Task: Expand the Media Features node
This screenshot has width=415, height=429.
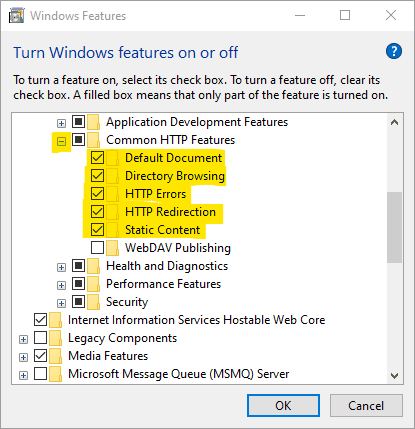Action: click(23, 358)
